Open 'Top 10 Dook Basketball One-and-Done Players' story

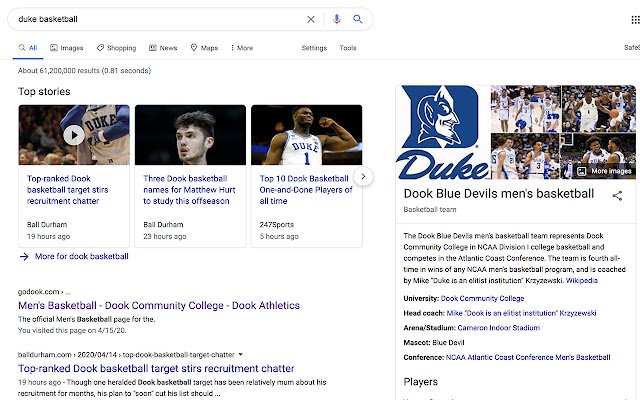[306, 190]
